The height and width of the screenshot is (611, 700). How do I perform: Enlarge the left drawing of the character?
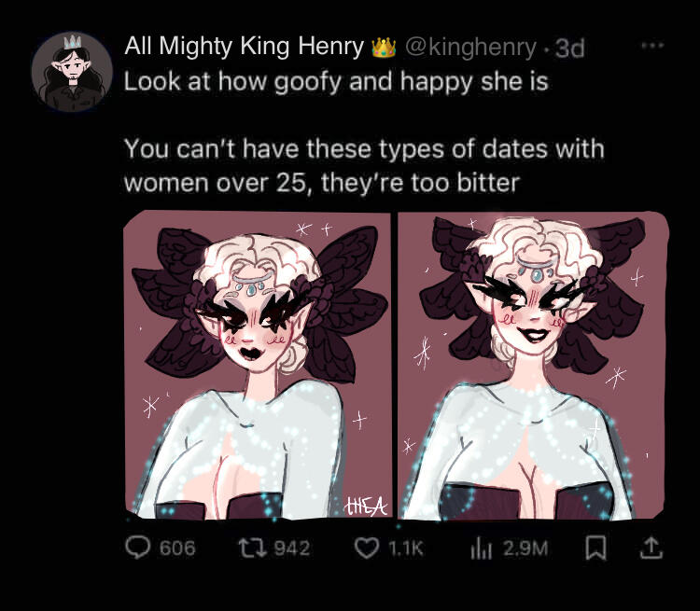[257, 364]
